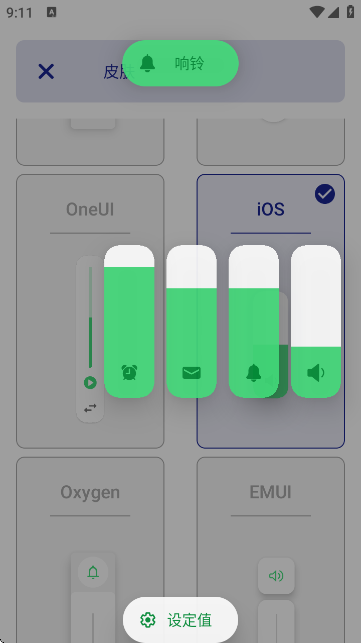Viewport: 361px width, 643px height.
Task: Tap the gear icon beside 设定值
Action: pos(148,620)
